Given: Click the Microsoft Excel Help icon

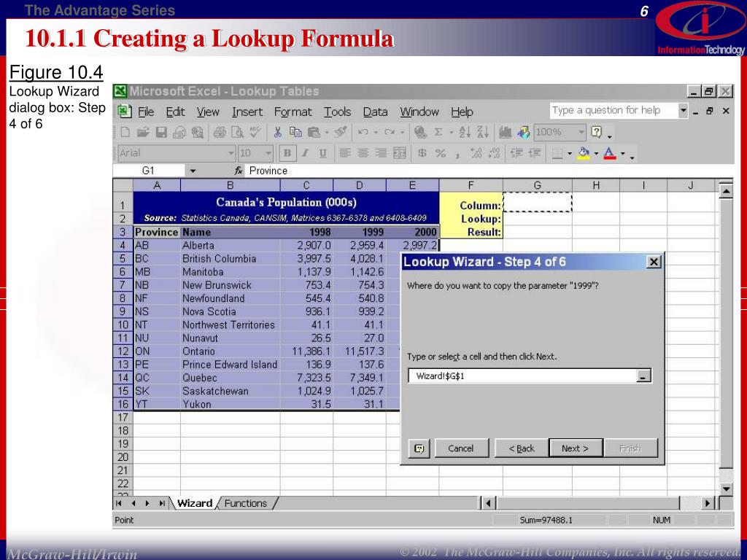Looking at the screenshot, I should pyautogui.click(x=597, y=133).
